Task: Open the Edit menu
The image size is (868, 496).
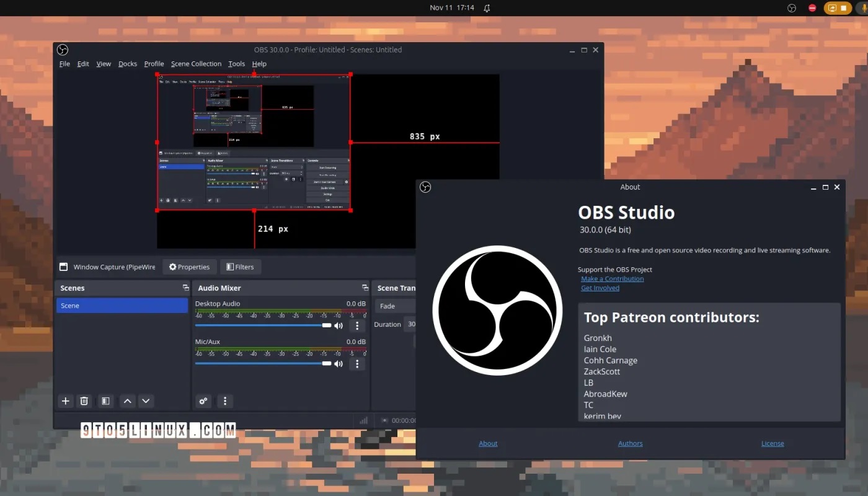Action: pyautogui.click(x=83, y=64)
